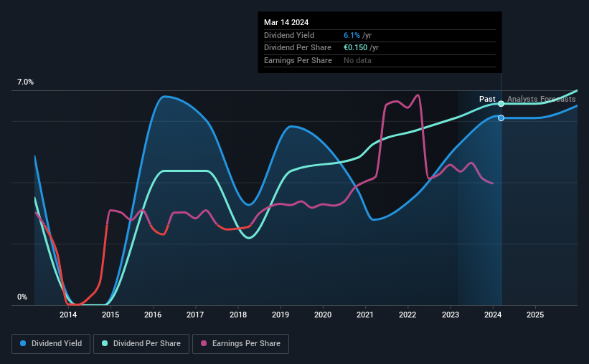Toggle the Dividend Per Share legend button
The width and height of the screenshot is (589, 364).
coord(141,344)
